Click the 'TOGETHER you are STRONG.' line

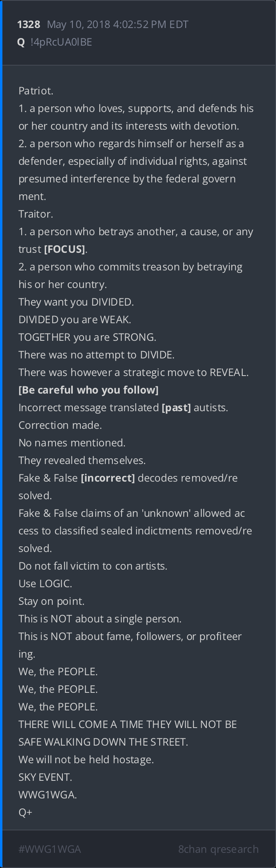(x=87, y=337)
